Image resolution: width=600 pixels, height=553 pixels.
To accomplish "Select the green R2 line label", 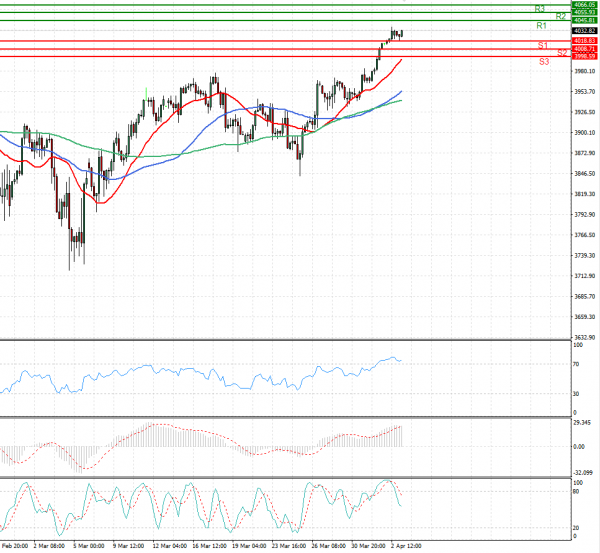I will click(x=561, y=16).
